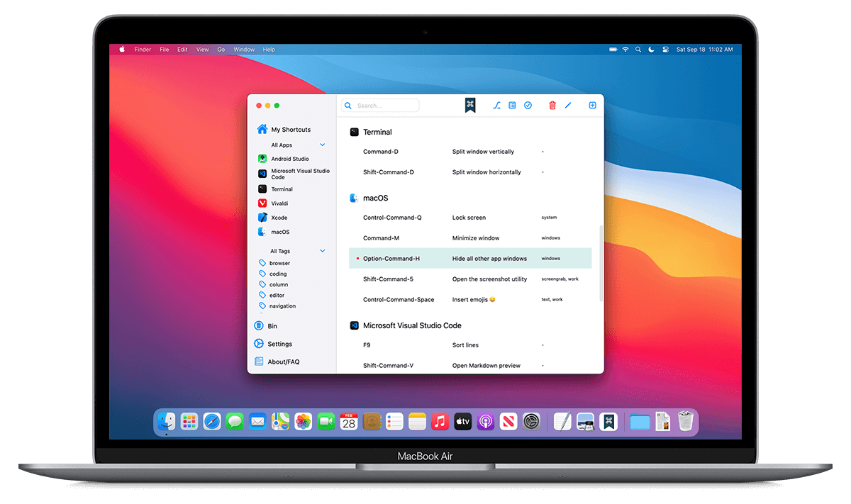Image resolution: width=851 pixels, height=504 pixels.
Task: Click the Search input field
Action: (x=380, y=106)
